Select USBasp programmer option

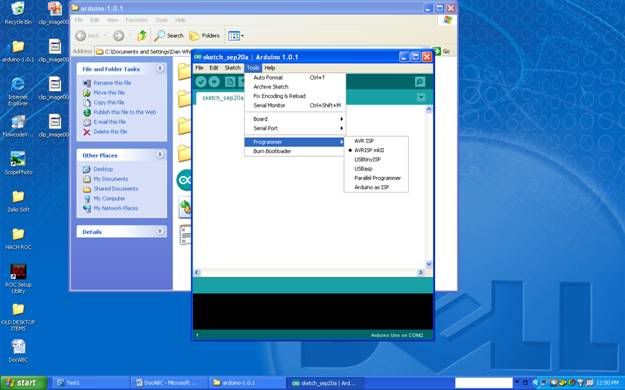click(x=376, y=169)
